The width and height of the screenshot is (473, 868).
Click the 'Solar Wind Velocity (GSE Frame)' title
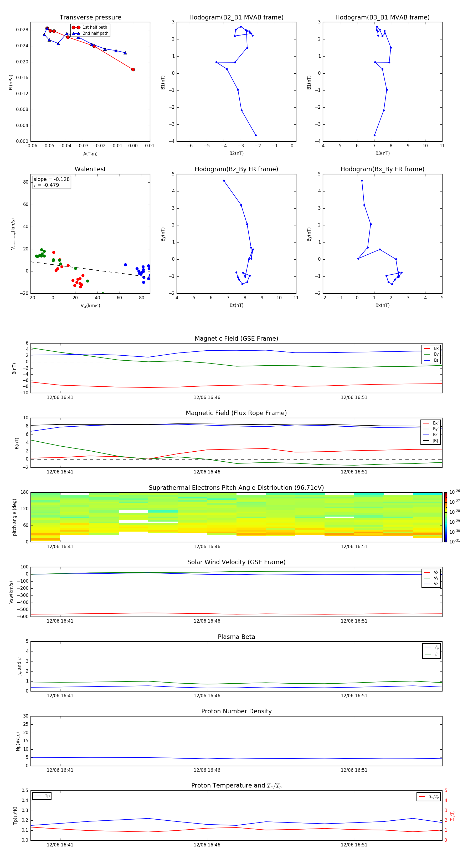pos(236,562)
